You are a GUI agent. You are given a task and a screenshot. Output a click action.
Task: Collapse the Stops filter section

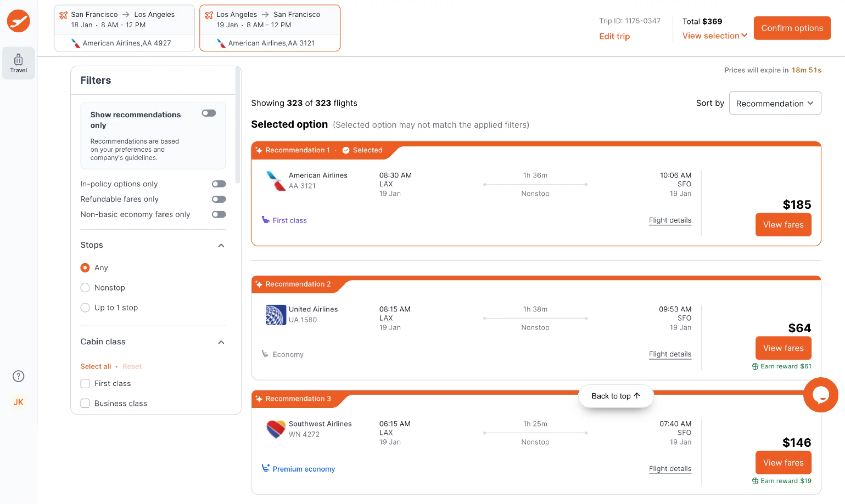pos(221,245)
